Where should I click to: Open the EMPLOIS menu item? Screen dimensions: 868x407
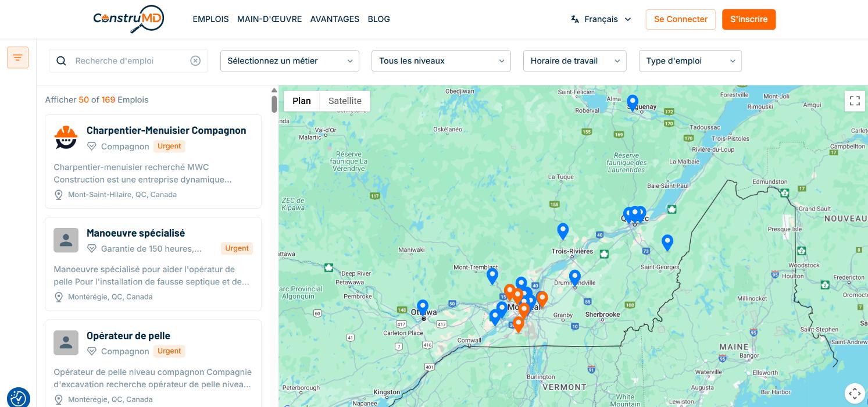click(210, 19)
